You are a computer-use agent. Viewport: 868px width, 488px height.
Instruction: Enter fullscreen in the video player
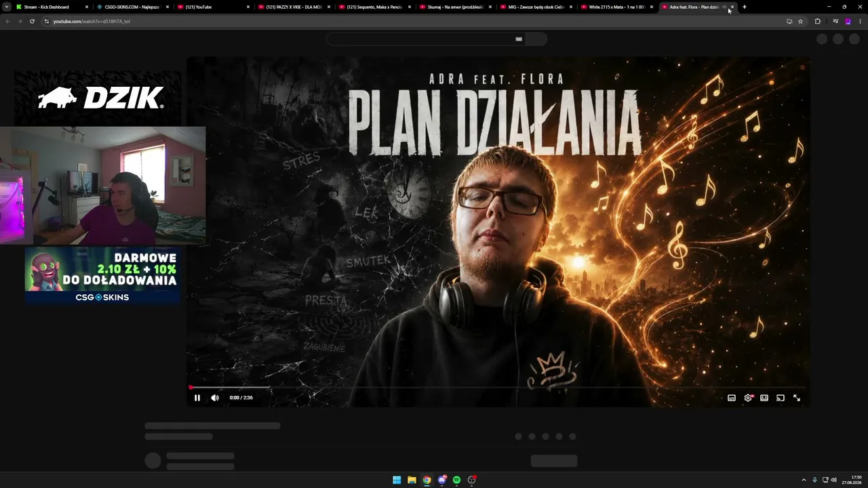coord(797,398)
